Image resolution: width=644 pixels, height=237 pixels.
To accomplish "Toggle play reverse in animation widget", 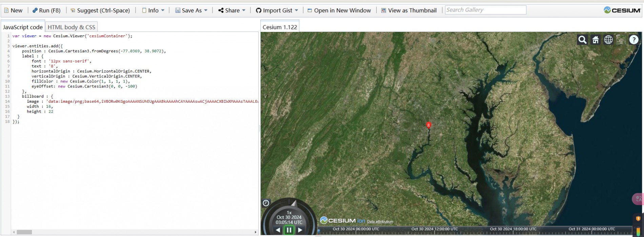I will tap(278, 230).
